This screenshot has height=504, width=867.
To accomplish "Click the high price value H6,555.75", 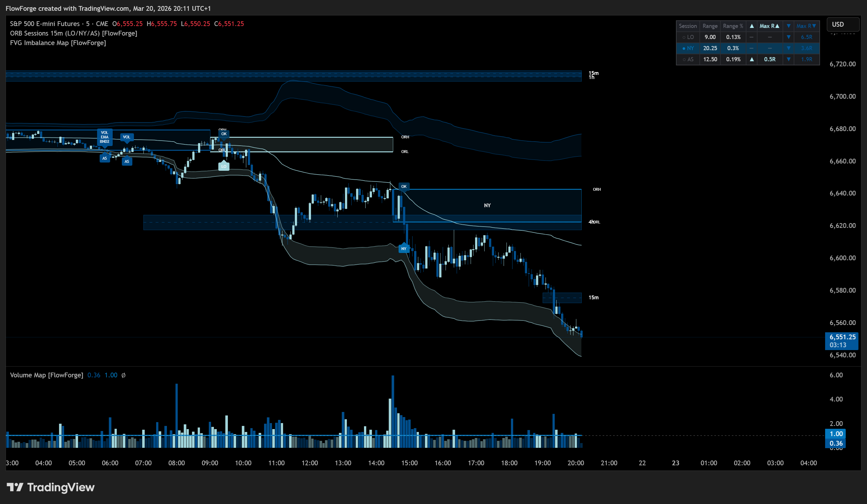I will tap(162, 24).
